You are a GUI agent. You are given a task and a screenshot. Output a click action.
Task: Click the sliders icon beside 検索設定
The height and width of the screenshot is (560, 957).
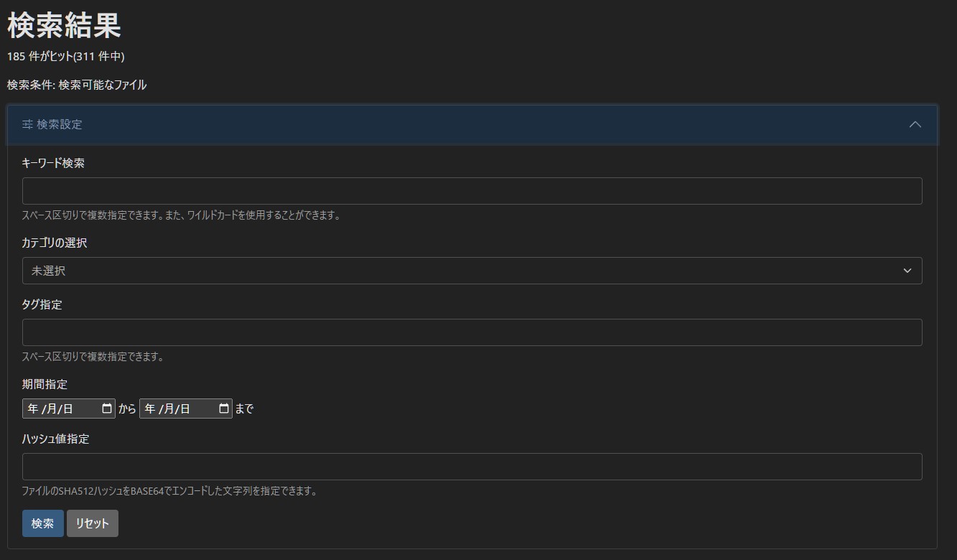pos(27,125)
